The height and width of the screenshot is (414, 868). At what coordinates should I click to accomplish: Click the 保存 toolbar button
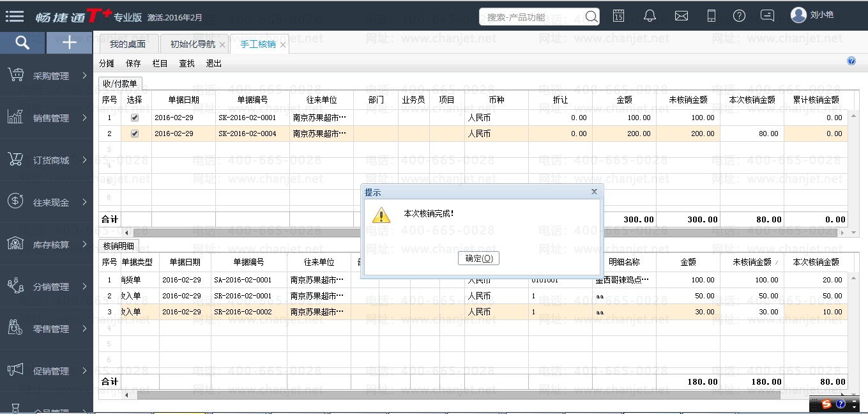pyautogui.click(x=133, y=63)
